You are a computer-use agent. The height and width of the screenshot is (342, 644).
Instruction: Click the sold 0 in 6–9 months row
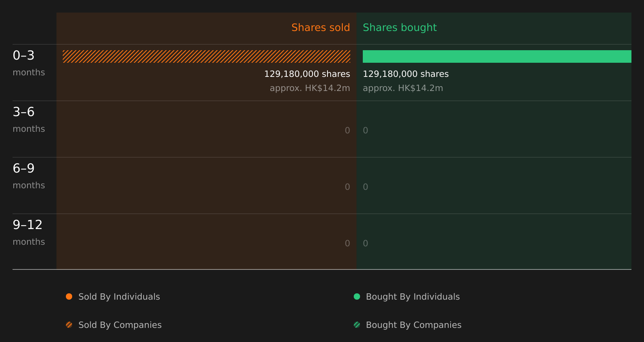click(x=347, y=187)
